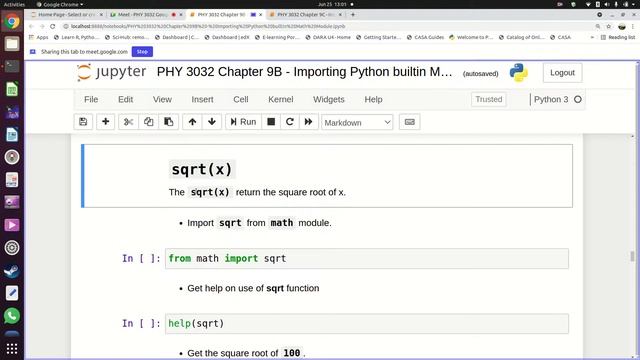This screenshot has width=640, height=360.
Task: Open the Apps bookmark
Action: coord(39,37)
